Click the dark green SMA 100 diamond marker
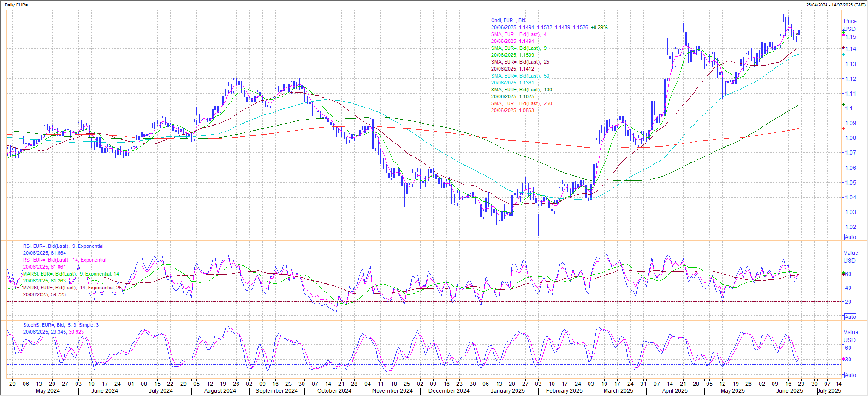Screen dimensions: 868x396 click(844, 105)
